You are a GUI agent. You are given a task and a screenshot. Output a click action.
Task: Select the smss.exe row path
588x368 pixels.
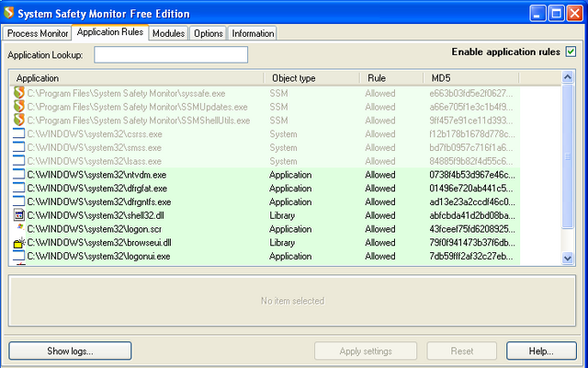(94, 147)
